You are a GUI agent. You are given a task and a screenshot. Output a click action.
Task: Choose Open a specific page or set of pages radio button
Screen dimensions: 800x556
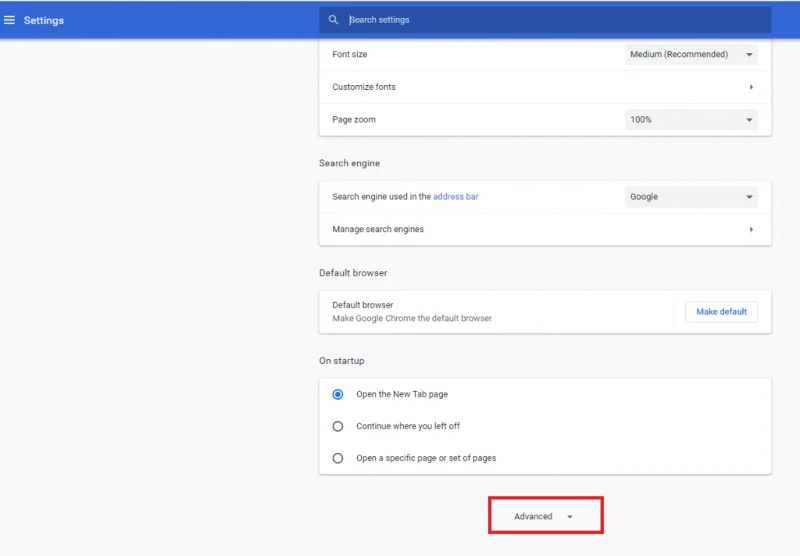pyautogui.click(x=338, y=458)
